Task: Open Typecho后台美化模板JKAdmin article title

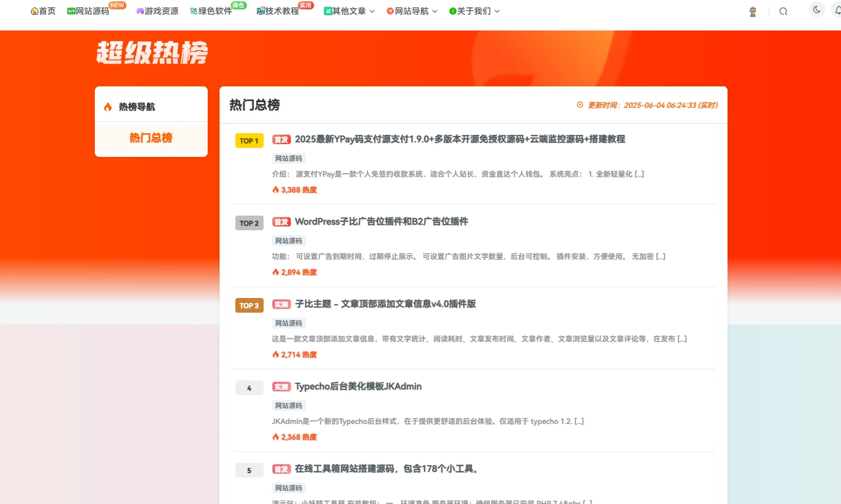Action: pos(358,386)
